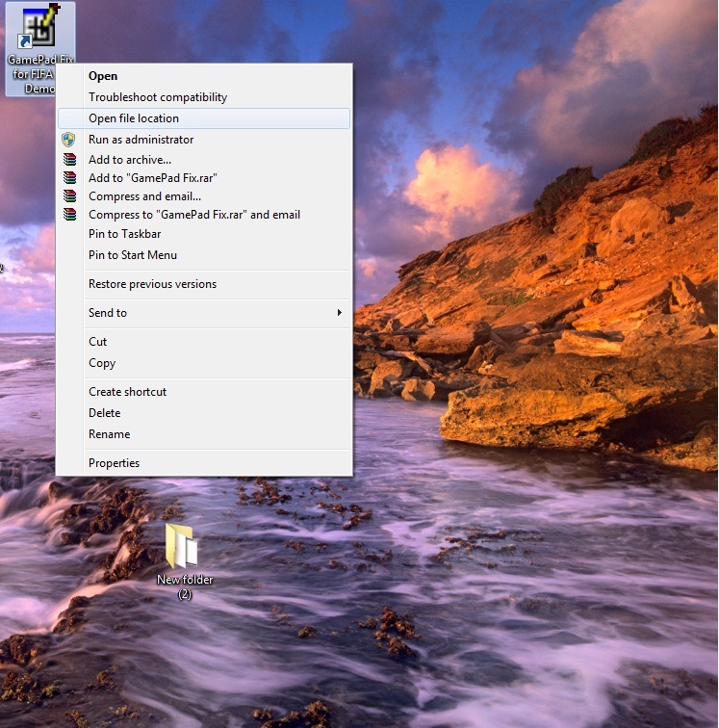Screen dimensions: 719x728
Task: Choose Open from the context menu
Action: coord(204,76)
